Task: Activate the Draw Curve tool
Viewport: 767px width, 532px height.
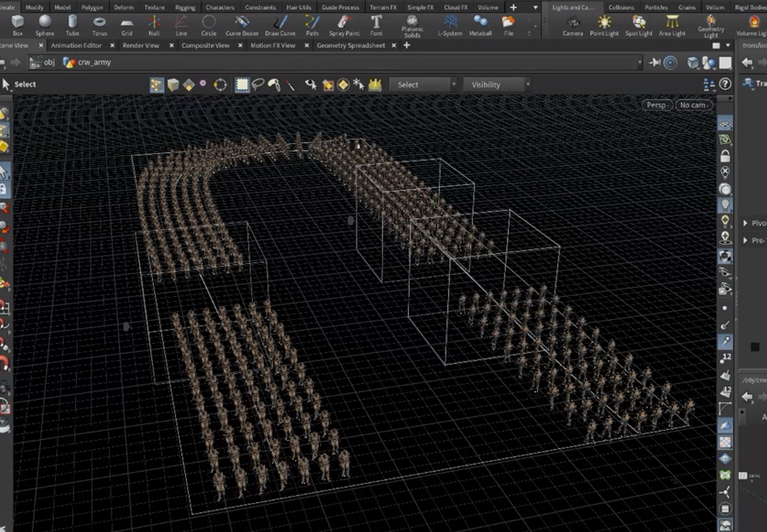Action: (x=280, y=26)
